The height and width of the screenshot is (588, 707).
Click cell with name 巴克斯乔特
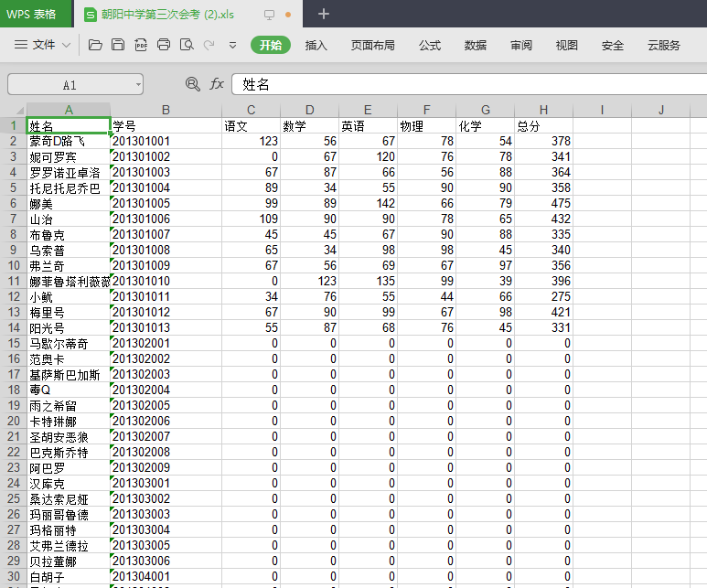pyautogui.click(x=69, y=453)
